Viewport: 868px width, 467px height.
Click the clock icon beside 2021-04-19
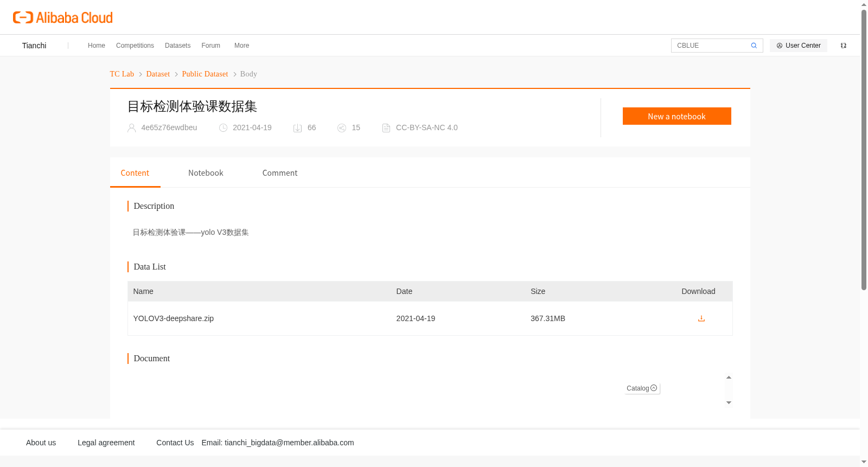point(223,128)
